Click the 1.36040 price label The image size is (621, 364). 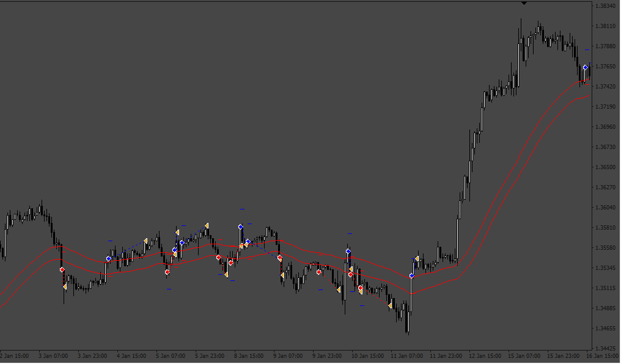[604, 208]
